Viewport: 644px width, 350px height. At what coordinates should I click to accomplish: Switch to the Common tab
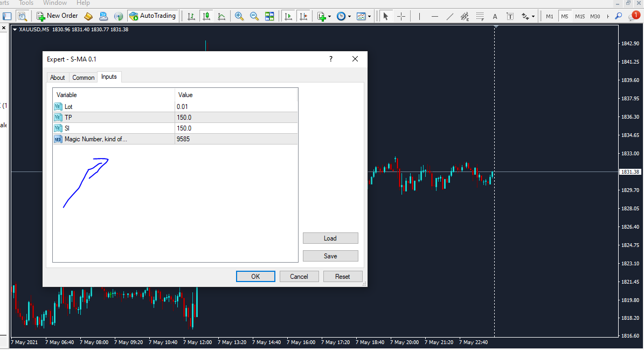(x=84, y=78)
